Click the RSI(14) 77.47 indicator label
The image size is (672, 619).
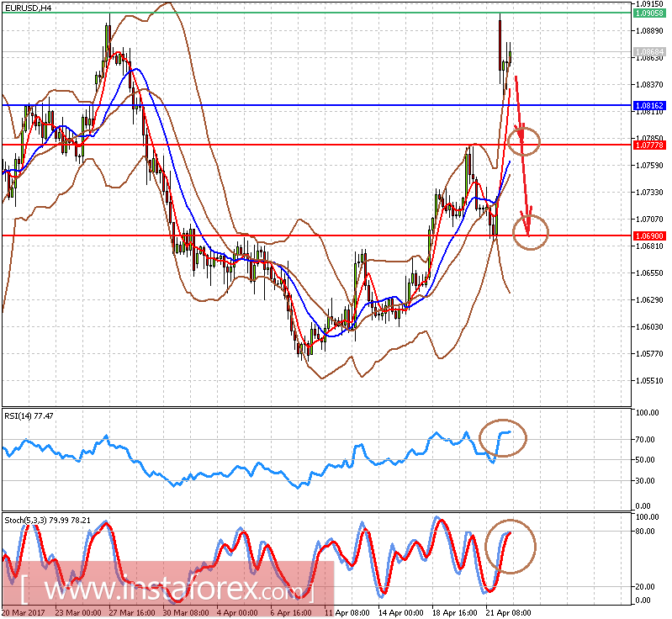[29, 416]
